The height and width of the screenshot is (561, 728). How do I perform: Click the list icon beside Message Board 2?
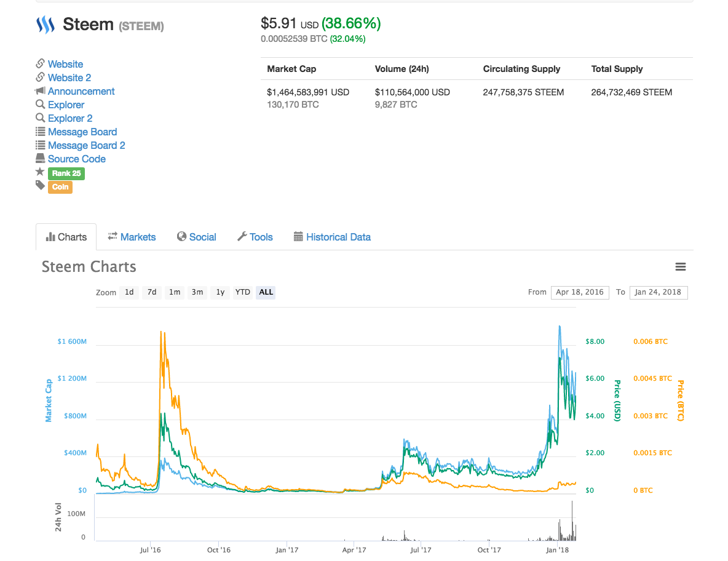[x=41, y=145]
